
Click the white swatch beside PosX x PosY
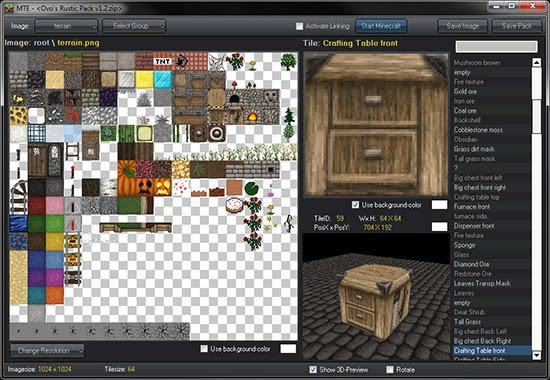click(x=439, y=227)
